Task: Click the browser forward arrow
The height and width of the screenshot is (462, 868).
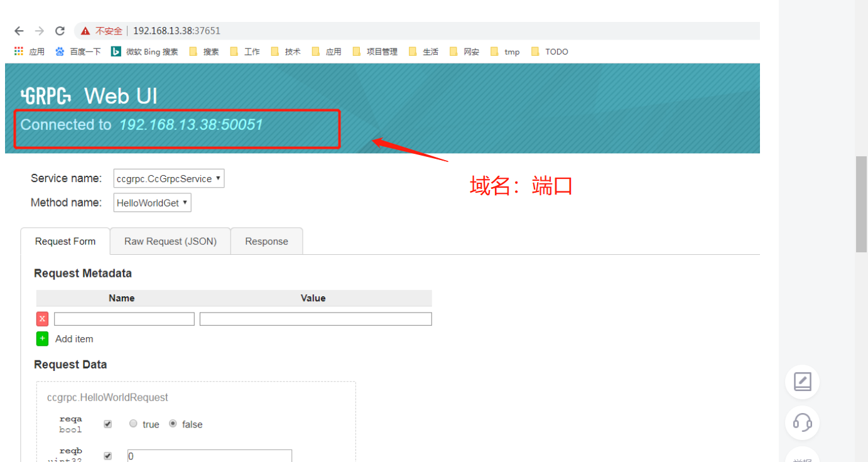Action: tap(39, 30)
